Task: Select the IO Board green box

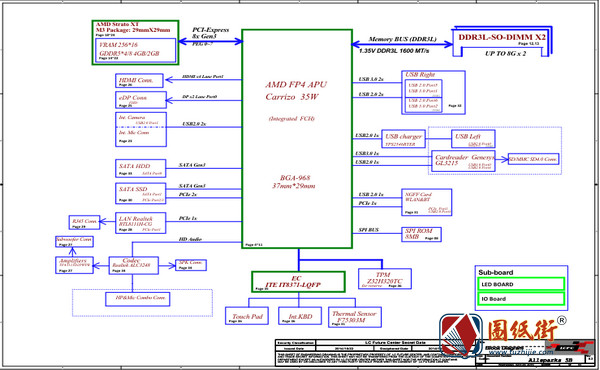Action: click(x=521, y=299)
